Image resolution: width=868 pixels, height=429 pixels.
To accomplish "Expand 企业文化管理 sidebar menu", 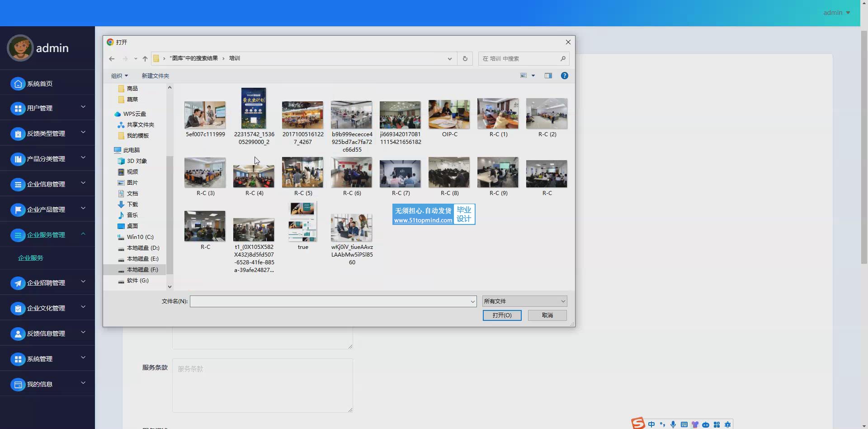I will 47,308.
